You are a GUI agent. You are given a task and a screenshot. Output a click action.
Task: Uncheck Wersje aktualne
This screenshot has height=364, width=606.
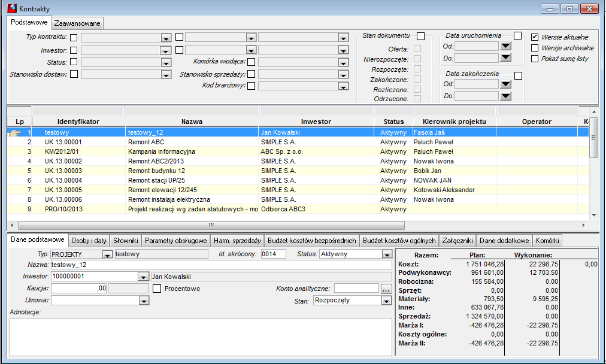pos(535,37)
